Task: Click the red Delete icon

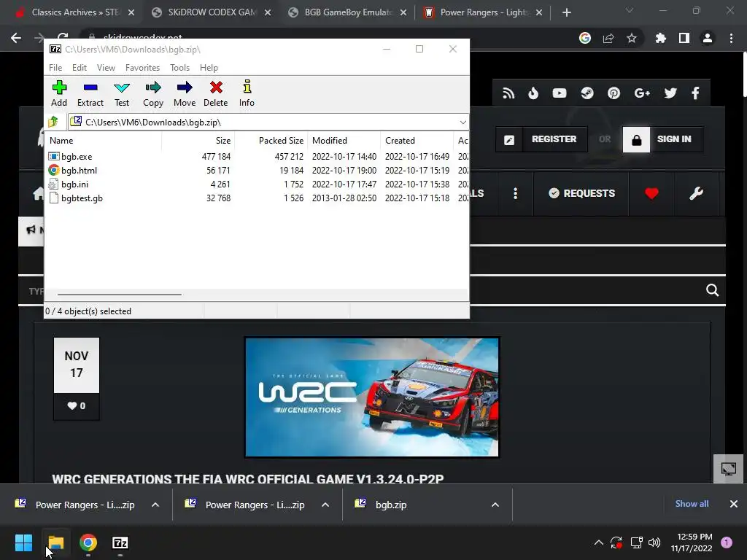Action: coord(216,93)
